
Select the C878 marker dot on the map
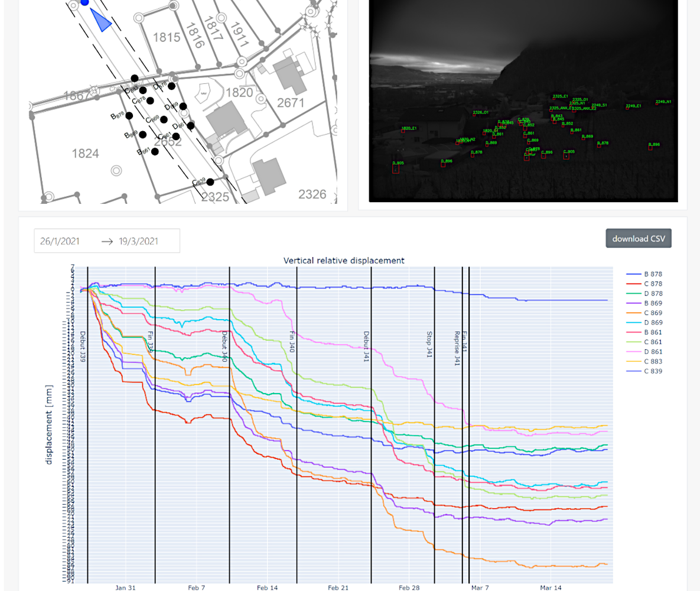tap(150, 101)
